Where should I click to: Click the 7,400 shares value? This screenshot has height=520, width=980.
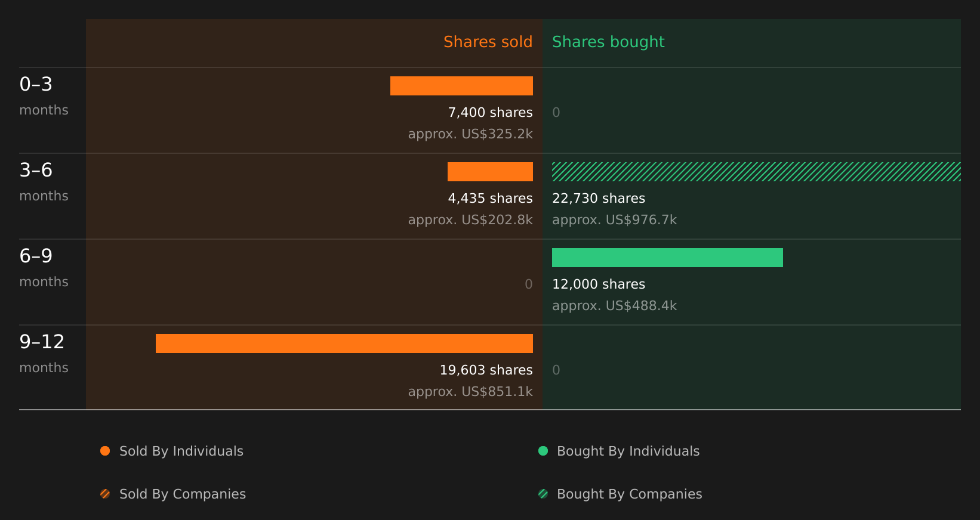[490, 113]
